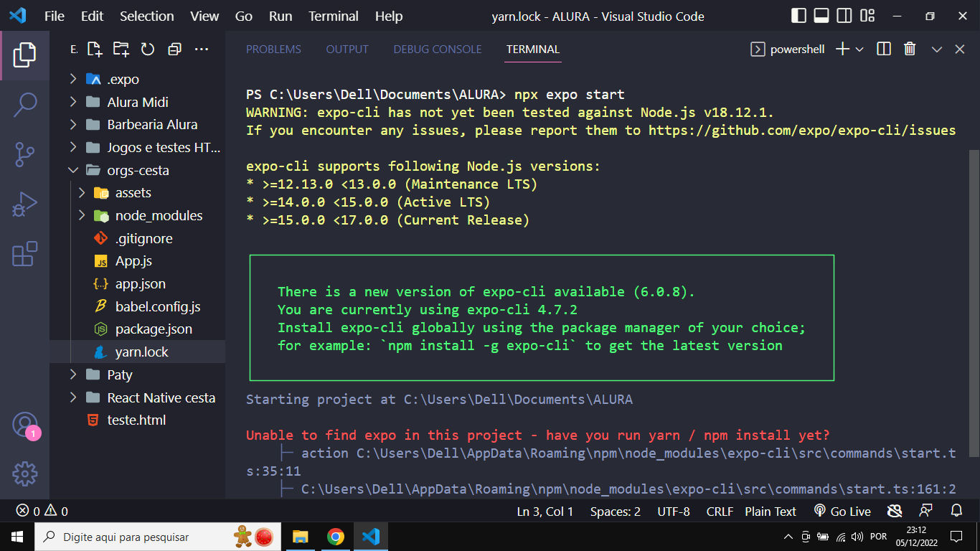The image size is (980, 551).
Task: Click UTF-8 encoding status item
Action: 674,512
